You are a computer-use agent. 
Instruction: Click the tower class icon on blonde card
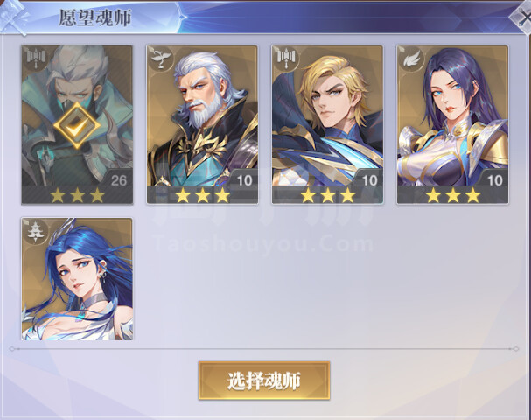286,57
